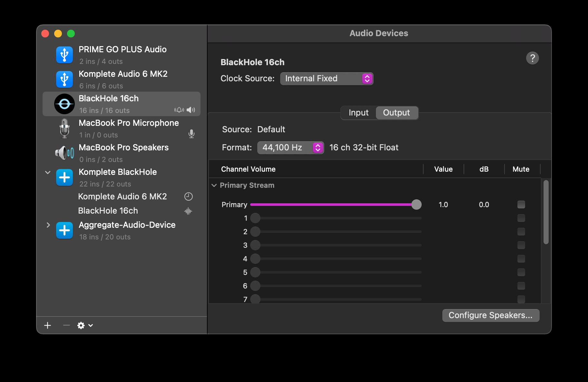Click the channel 5 volume slider
The height and width of the screenshot is (382, 588).
[x=336, y=272]
